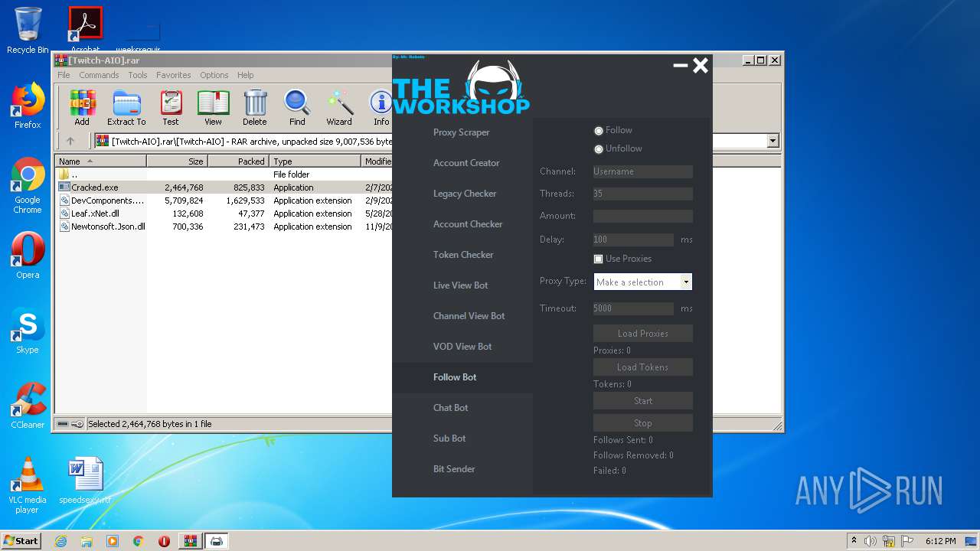
Task: Switch to Channel View Bot section
Action: click(462, 316)
